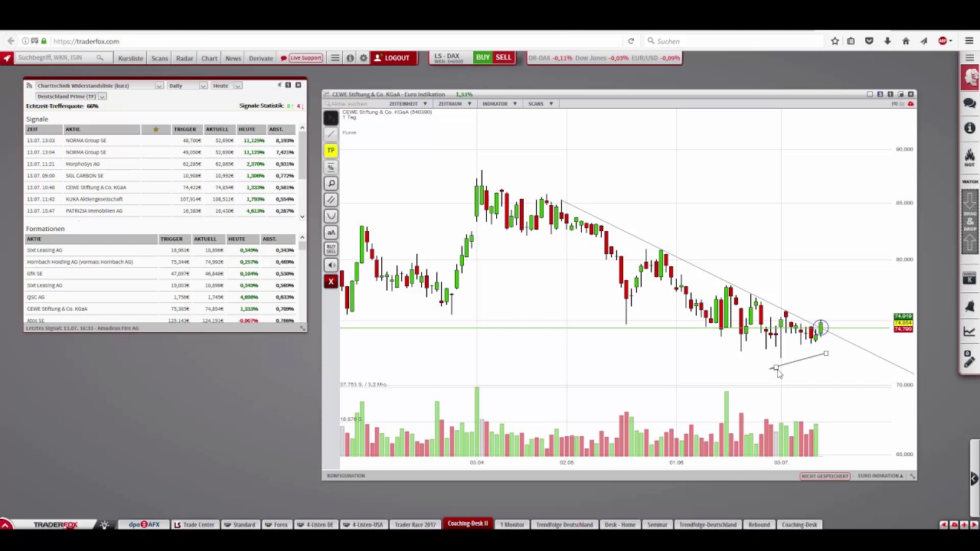Select the percent measure tool

(x=331, y=167)
